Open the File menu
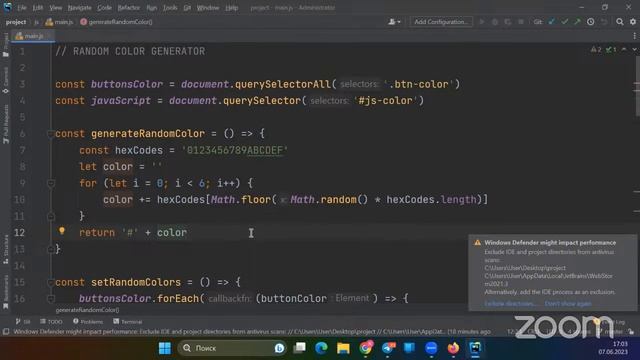Viewport: 640px width, 360px height. click(x=21, y=8)
